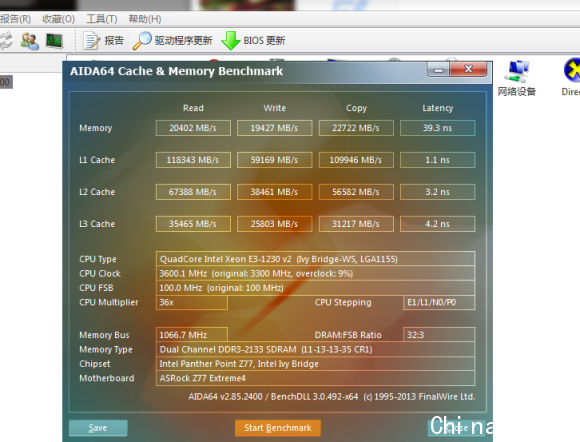Click L1 Cache Write value 59169 MB/s
This screenshot has height=442, width=580.
coord(274,160)
